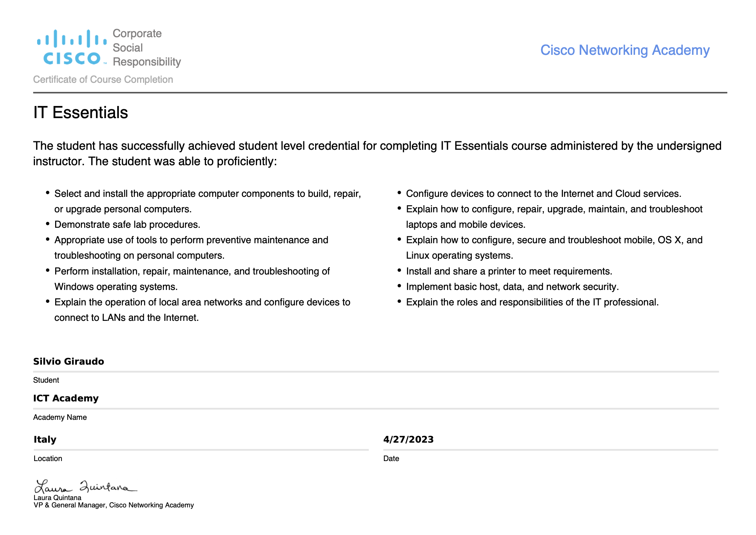Click the VP & General Manager title line
The image size is (756, 535).
[x=114, y=505]
